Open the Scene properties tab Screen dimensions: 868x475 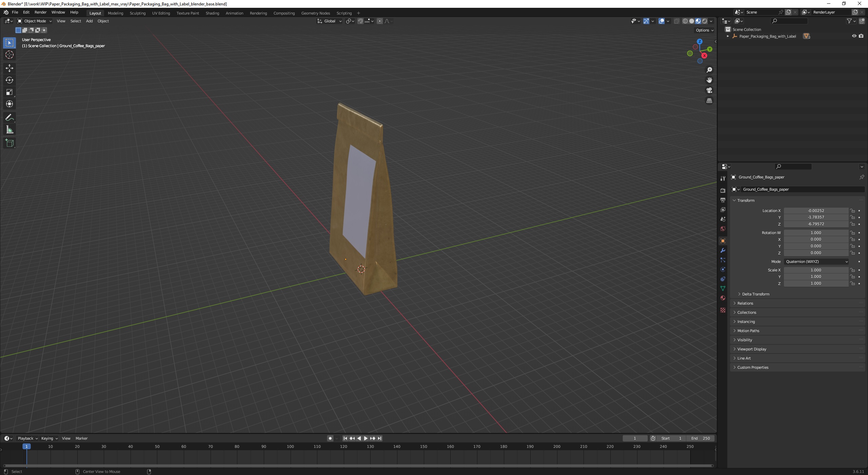pyautogui.click(x=723, y=219)
